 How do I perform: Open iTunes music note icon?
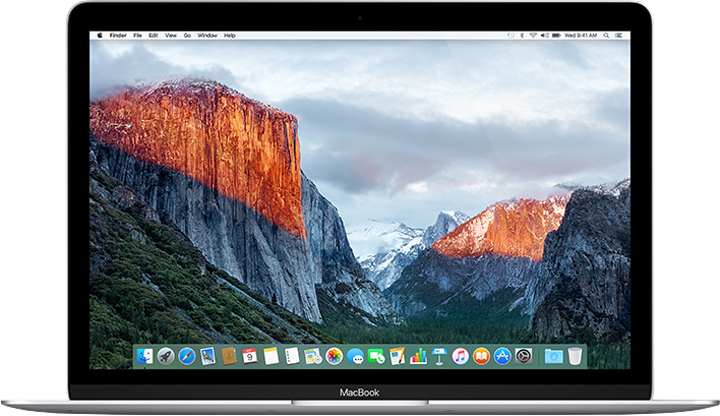tap(460, 356)
